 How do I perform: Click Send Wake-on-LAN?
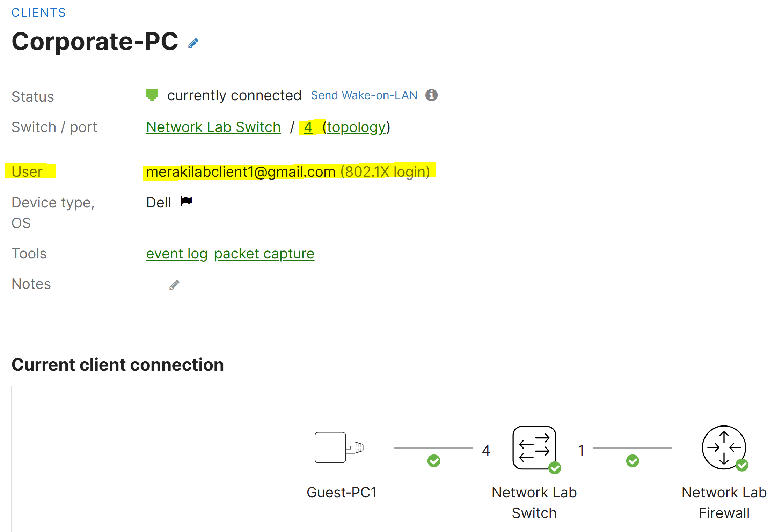pyautogui.click(x=364, y=95)
